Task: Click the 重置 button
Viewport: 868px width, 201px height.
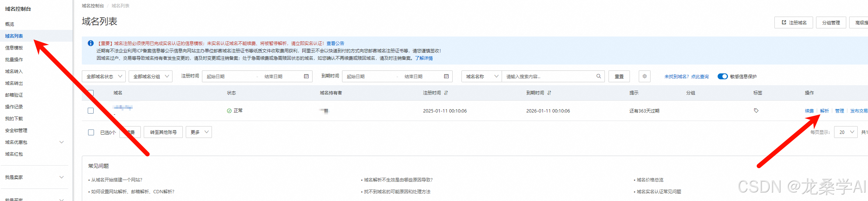Action: tap(619, 76)
